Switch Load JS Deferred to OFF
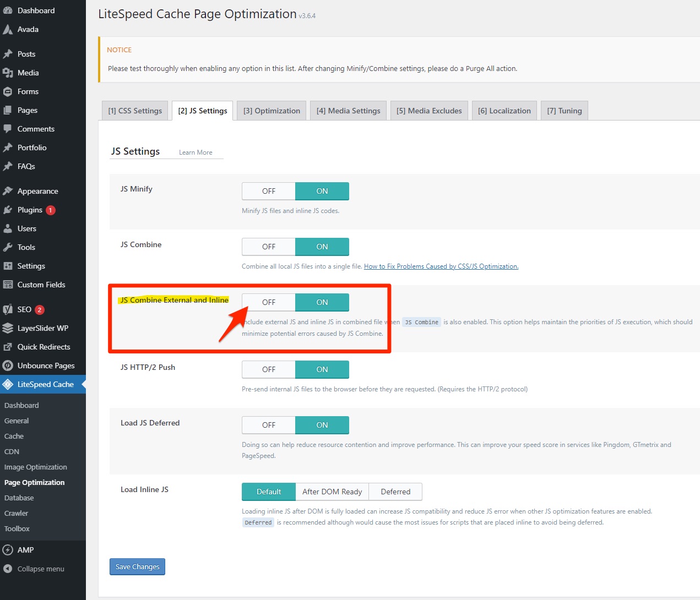Viewport: 700px width, 600px height. tap(269, 425)
